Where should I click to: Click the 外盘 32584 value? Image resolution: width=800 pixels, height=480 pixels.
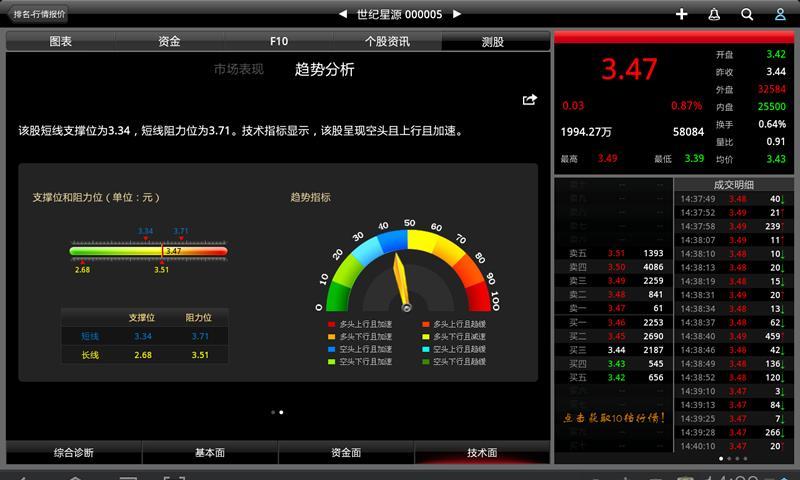pos(772,89)
